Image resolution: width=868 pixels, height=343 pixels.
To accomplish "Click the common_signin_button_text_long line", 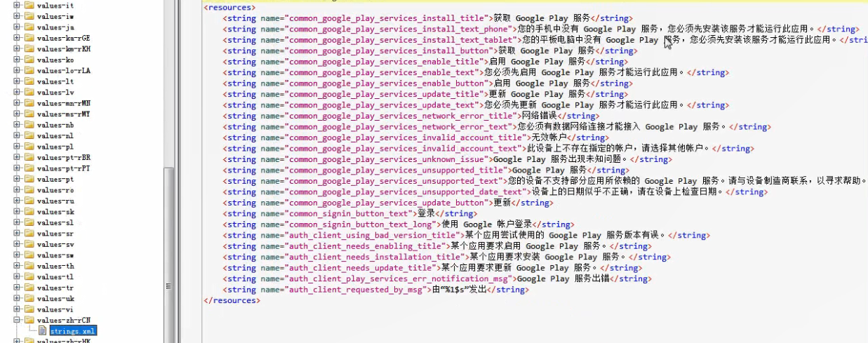I will point(397,224).
